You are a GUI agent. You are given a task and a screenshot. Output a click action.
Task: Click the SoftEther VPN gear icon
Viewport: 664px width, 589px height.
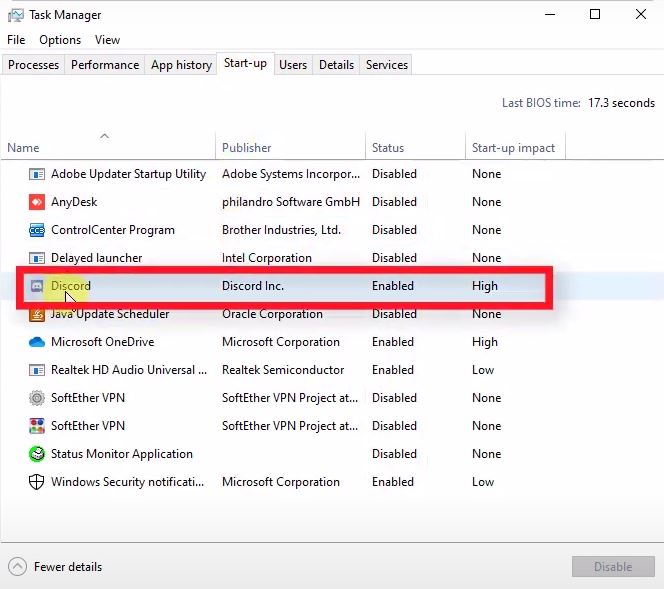(x=37, y=398)
